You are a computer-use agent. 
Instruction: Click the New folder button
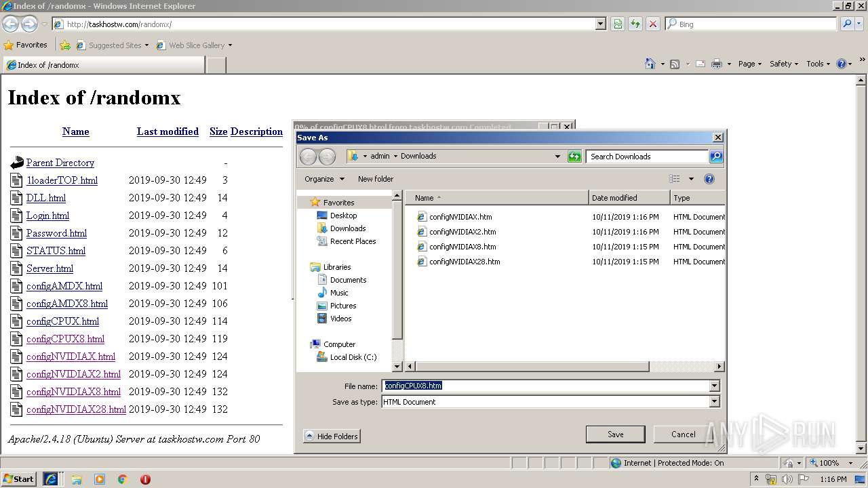point(376,179)
